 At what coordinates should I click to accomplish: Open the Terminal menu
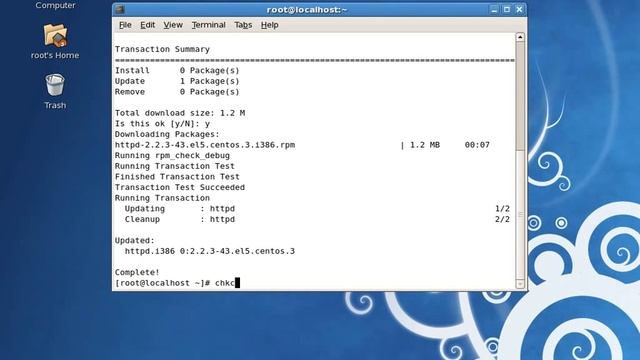click(x=209, y=25)
